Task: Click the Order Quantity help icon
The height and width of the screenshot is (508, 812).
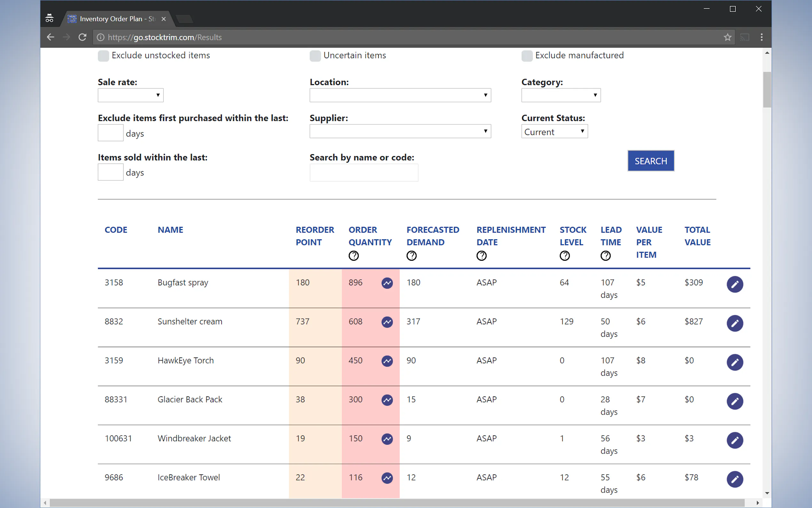Action: (x=354, y=256)
